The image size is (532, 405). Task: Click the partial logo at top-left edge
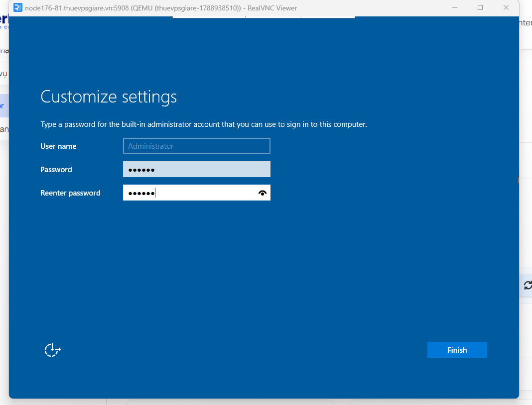[3, 20]
